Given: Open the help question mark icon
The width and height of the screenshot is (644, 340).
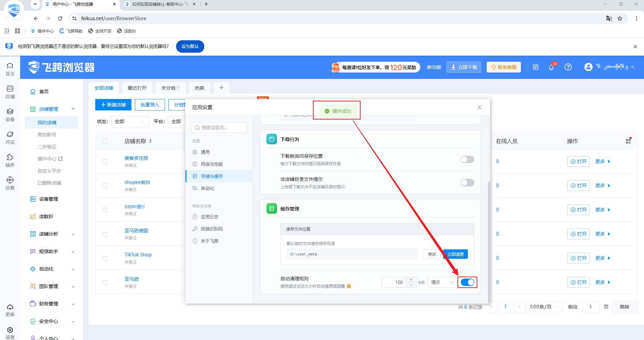Looking at the screenshot, I should (568, 67).
